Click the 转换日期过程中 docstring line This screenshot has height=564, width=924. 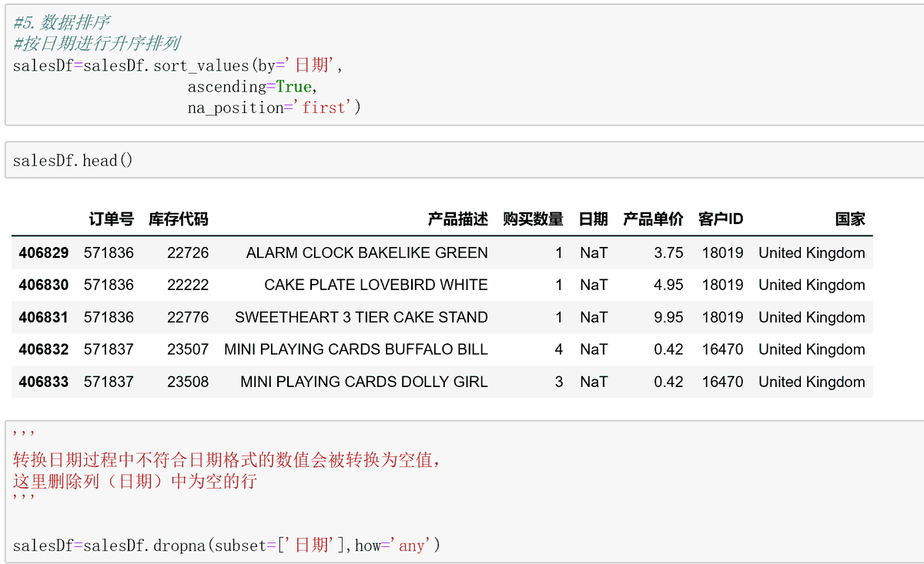(228, 460)
